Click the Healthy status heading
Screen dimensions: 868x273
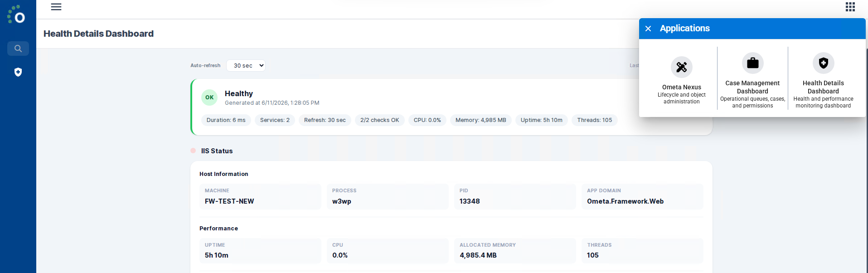coord(239,93)
